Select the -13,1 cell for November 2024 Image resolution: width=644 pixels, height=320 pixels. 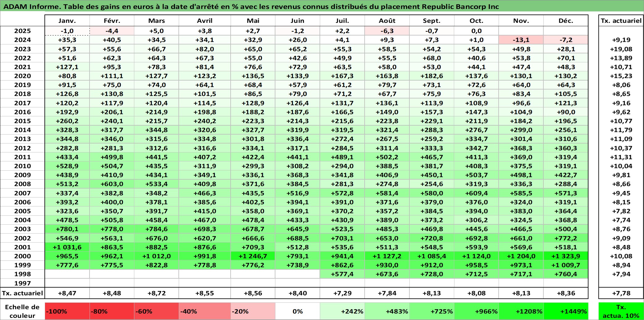pyautogui.click(x=521, y=40)
